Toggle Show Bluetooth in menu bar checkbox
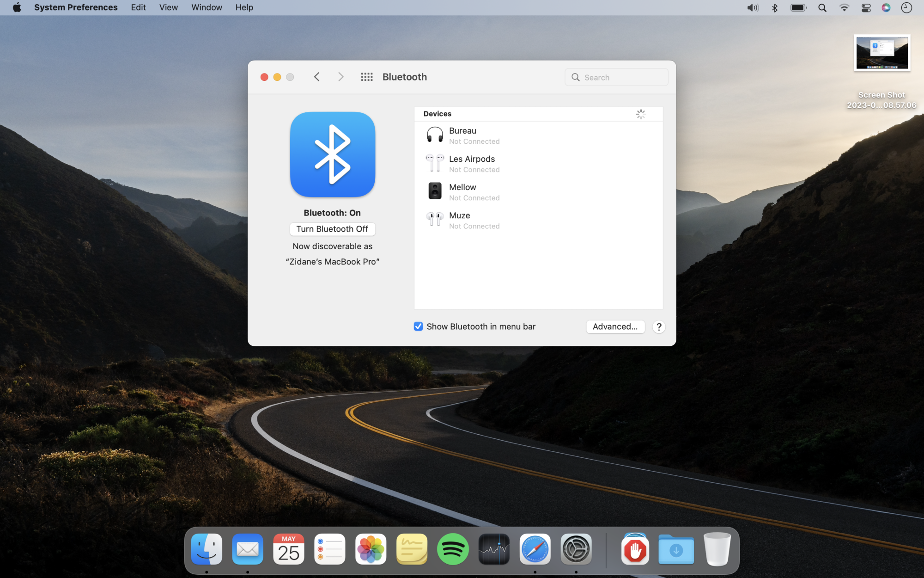This screenshot has width=924, height=578. click(419, 326)
